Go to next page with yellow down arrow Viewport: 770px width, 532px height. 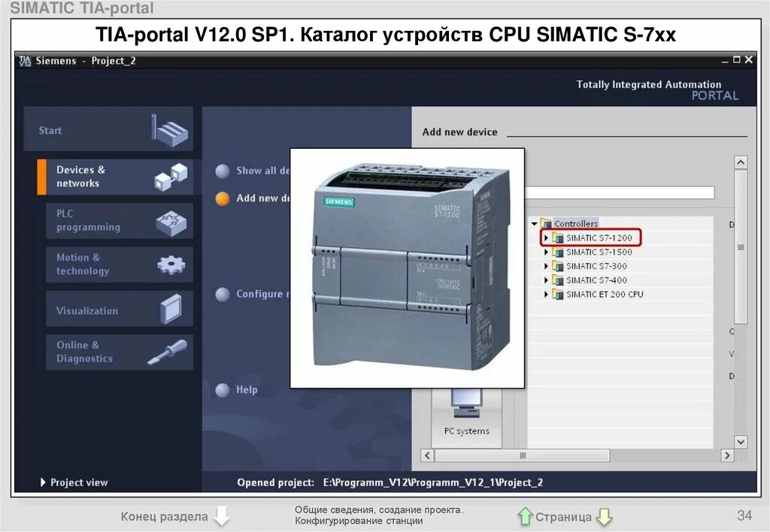point(604,516)
